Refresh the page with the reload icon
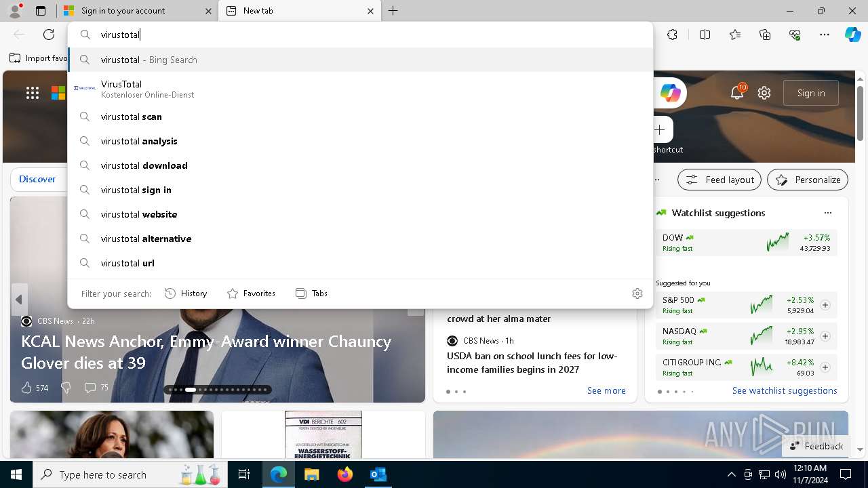 pos(49,35)
